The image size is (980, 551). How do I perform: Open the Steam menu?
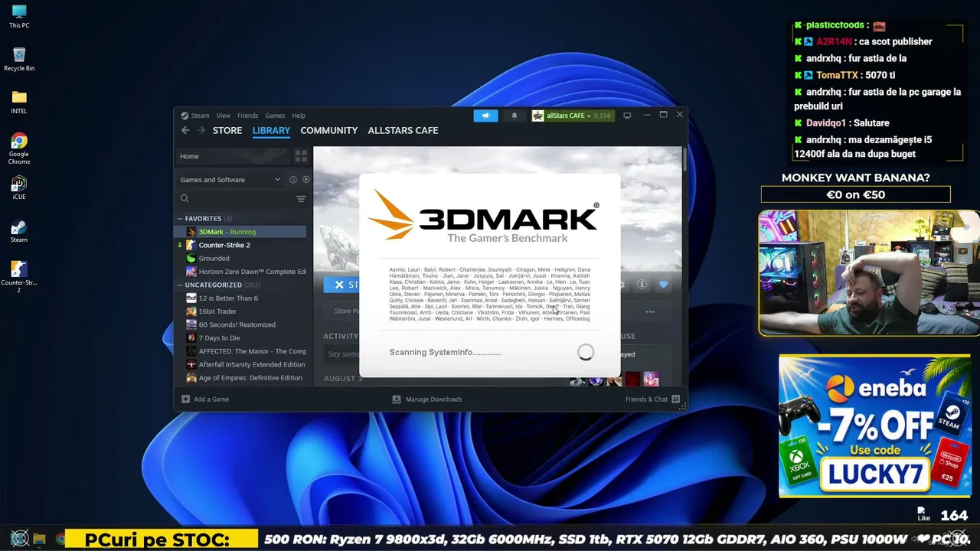pyautogui.click(x=200, y=116)
